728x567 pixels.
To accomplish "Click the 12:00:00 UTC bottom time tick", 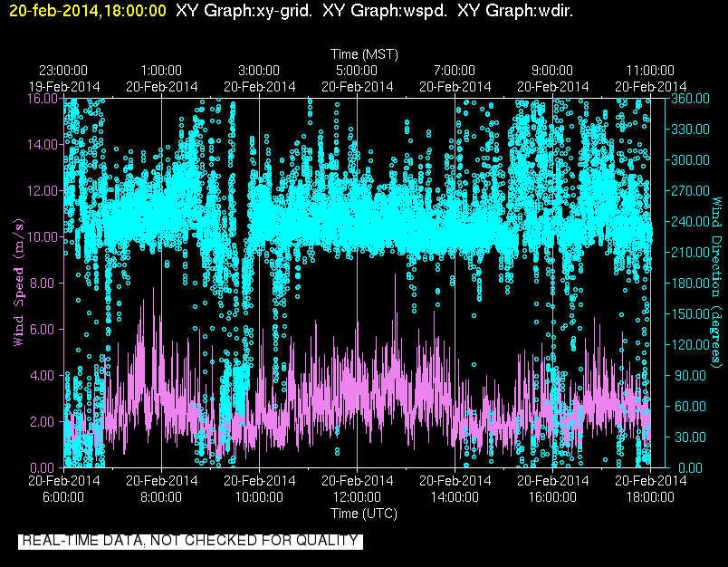I will click(357, 488).
